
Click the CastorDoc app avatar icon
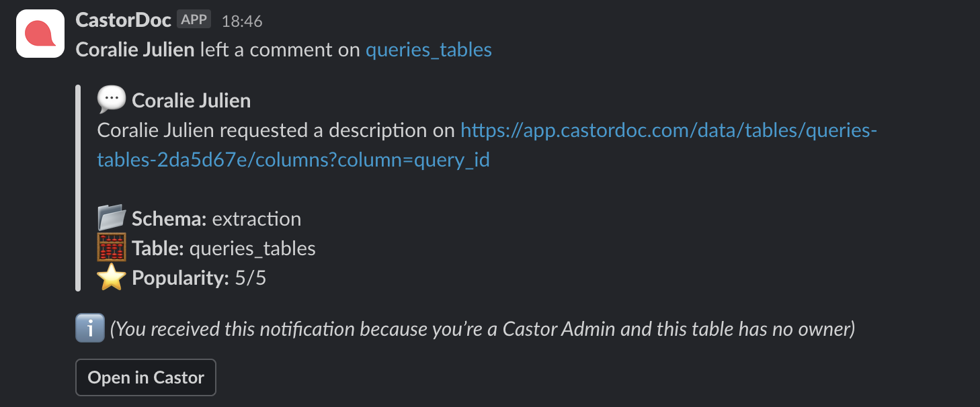pyautogui.click(x=40, y=34)
